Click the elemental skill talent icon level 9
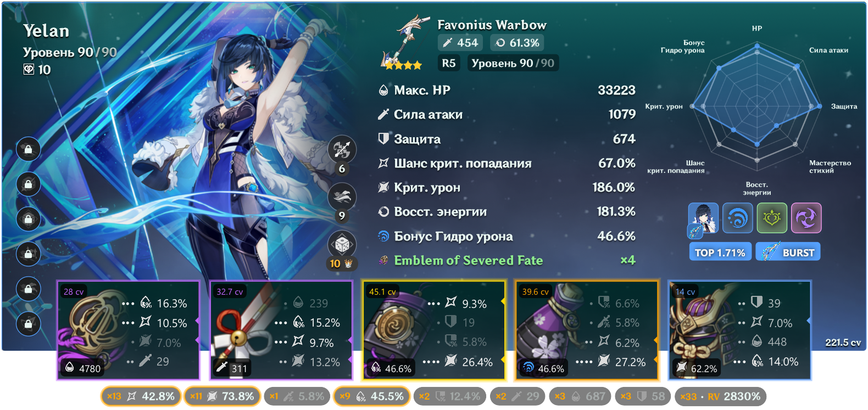This screenshot has width=868, height=410. 342,196
